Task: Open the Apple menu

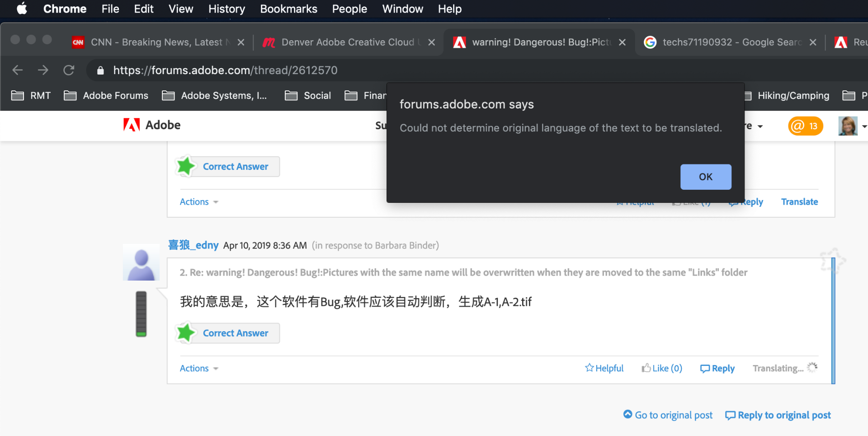Action: [22, 9]
